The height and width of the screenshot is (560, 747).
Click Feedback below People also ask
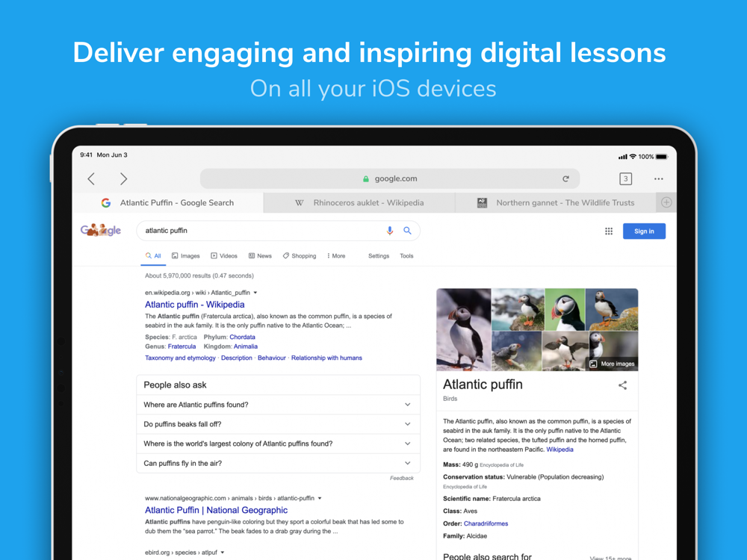coord(402,478)
